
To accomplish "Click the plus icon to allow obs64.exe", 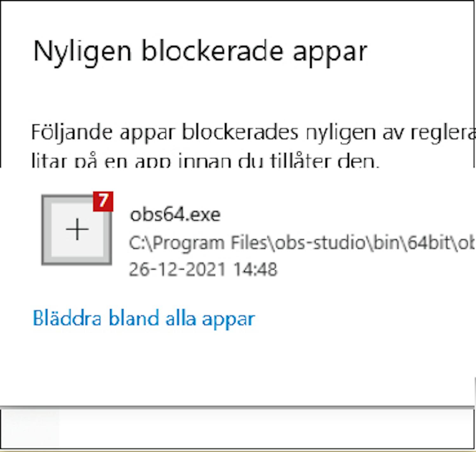I will coord(77,229).
